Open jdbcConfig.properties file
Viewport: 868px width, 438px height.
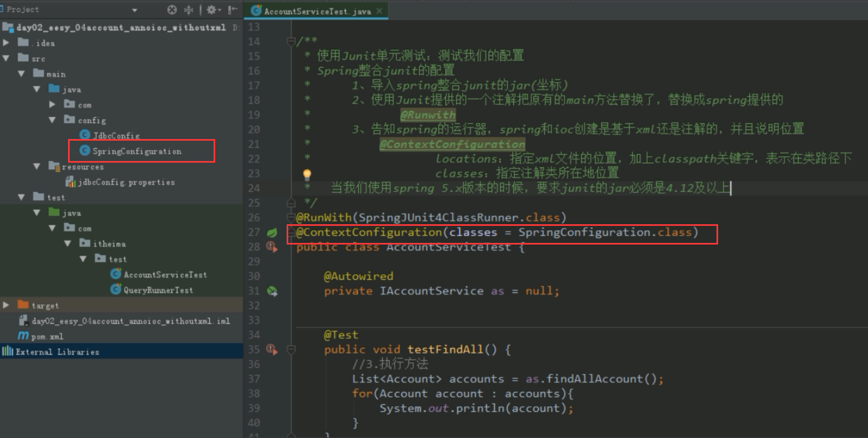[x=126, y=182]
